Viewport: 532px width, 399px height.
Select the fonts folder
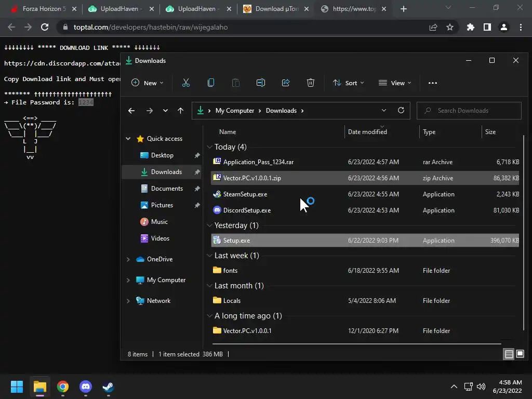pos(365,270)
